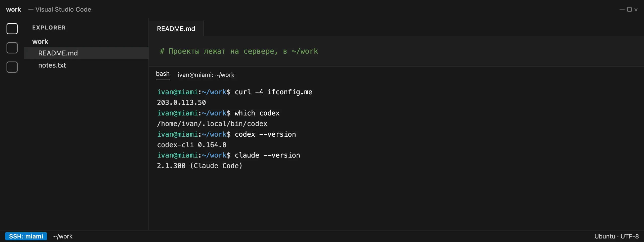Screen dimensions: 644x242
Task: Click the output /home/ivan/.local/bin/codex
Action: (x=212, y=124)
